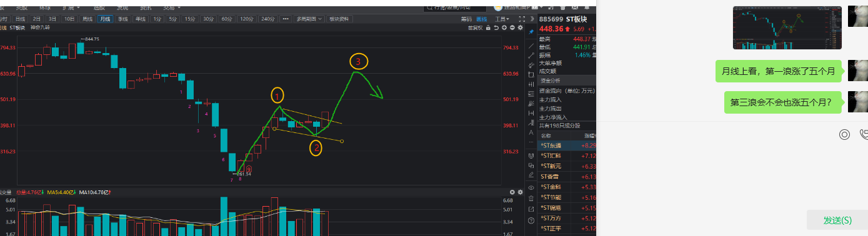Toggle the chart lock icon
This screenshot has height=236, width=868.
[x=488, y=27]
